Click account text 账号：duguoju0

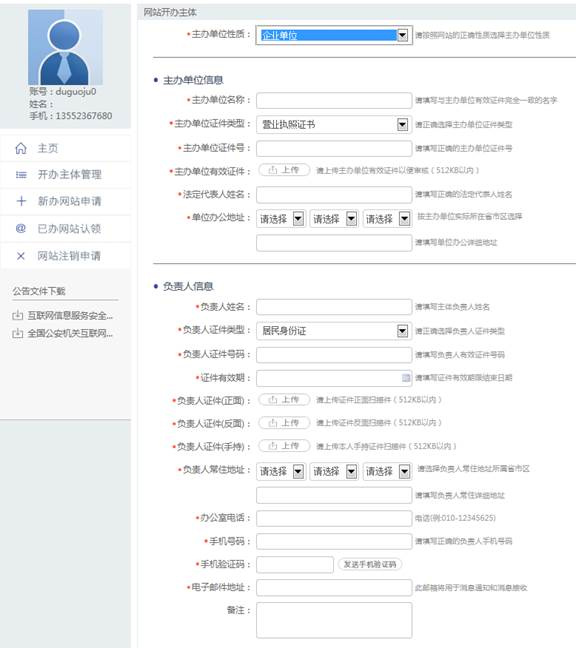(63, 92)
